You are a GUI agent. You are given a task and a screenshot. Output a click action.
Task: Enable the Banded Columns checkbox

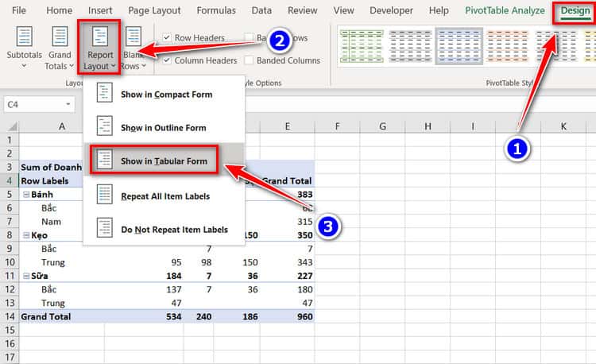(x=249, y=60)
